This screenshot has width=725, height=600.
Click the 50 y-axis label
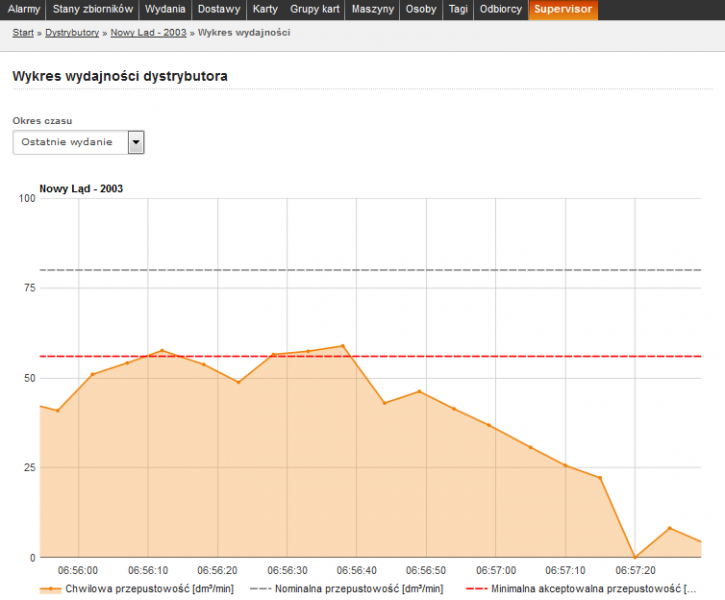[x=30, y=378]
